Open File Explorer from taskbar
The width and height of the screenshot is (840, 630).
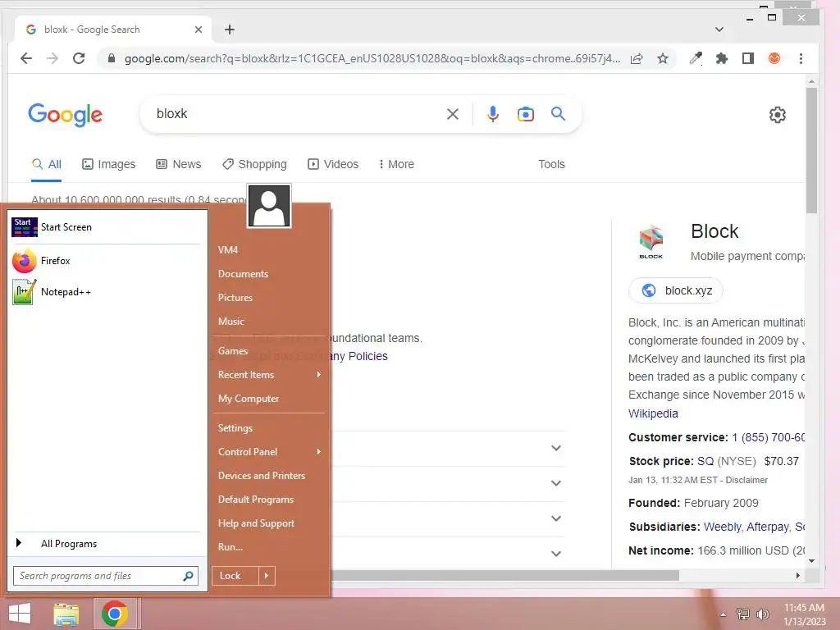click(66, 614)
